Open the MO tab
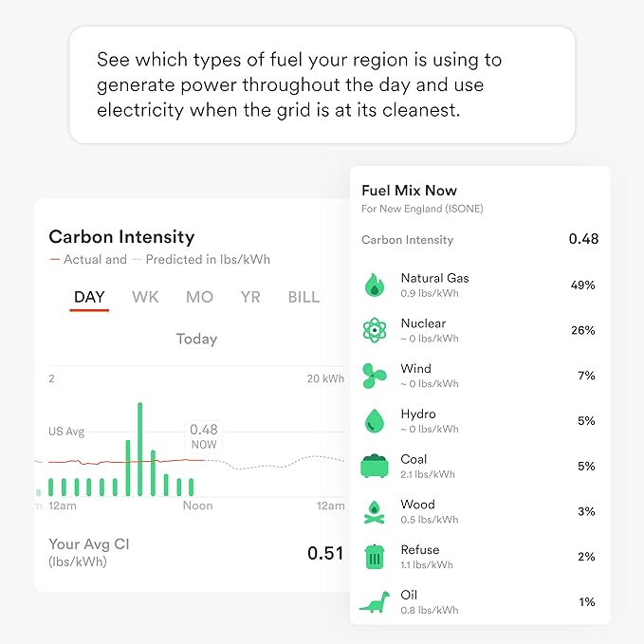 [x=199, y=297]
